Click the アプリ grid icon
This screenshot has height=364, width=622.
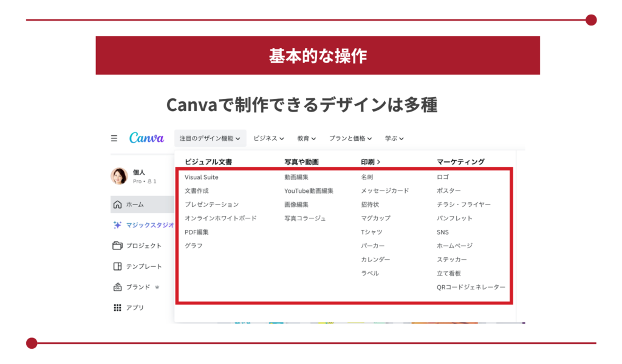117,308
